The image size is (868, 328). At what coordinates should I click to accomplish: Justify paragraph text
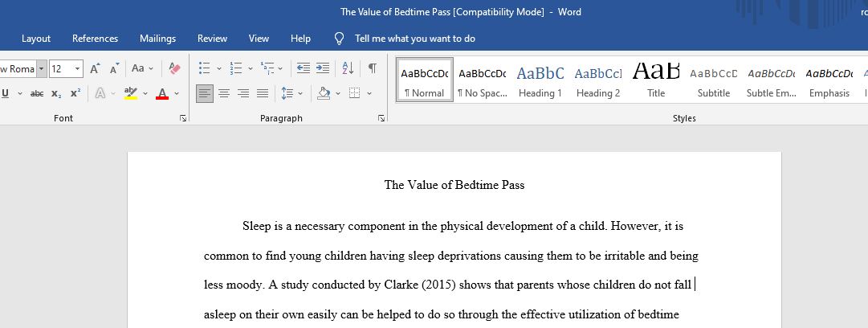click(x=263, y=93)
